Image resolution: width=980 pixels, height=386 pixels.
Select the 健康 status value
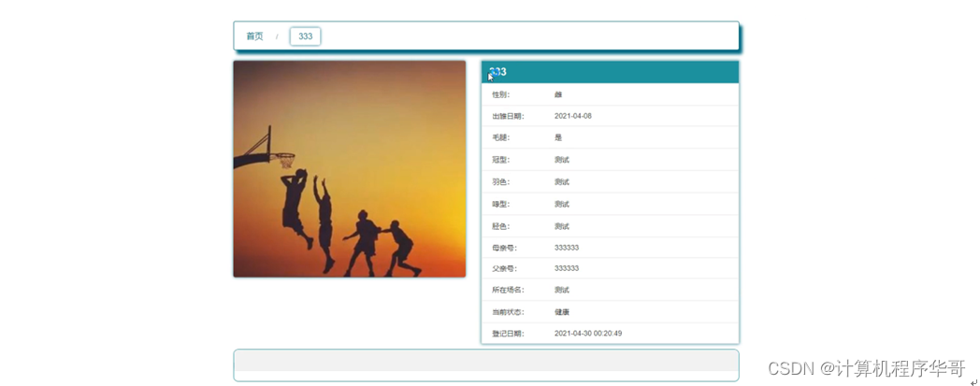coord(562,312)
